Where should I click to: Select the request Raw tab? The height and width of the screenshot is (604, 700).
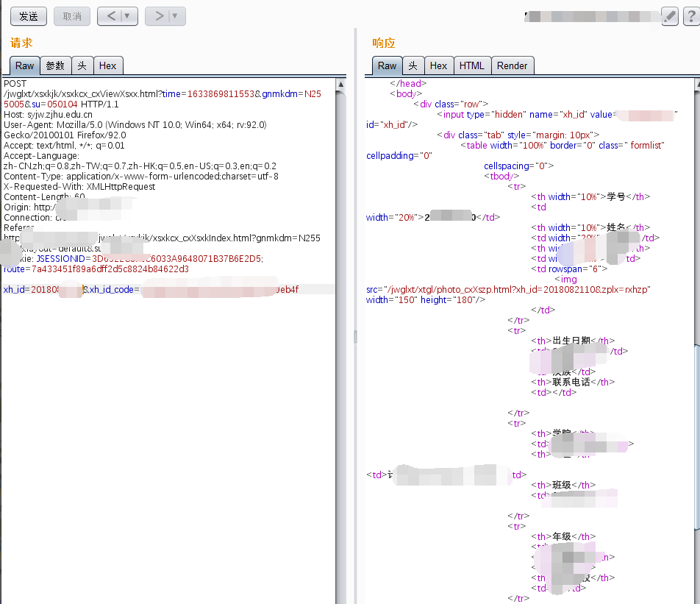(x=24, y=65)
